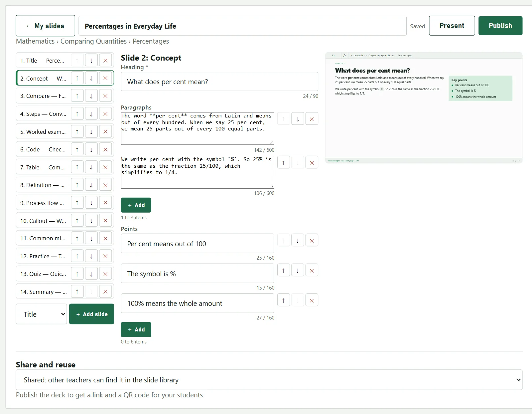Open the Share and reuse dropdown

[269, 380]
